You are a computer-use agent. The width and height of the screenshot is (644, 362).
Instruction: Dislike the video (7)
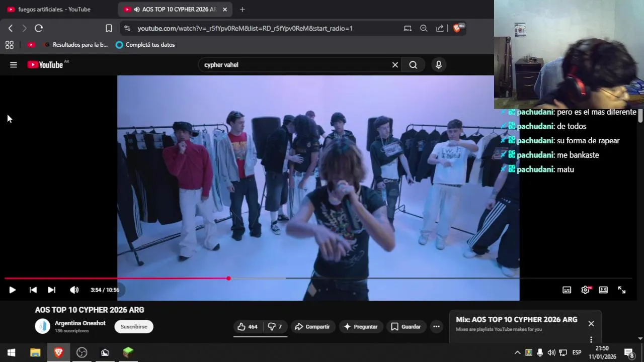pos(274,327)
